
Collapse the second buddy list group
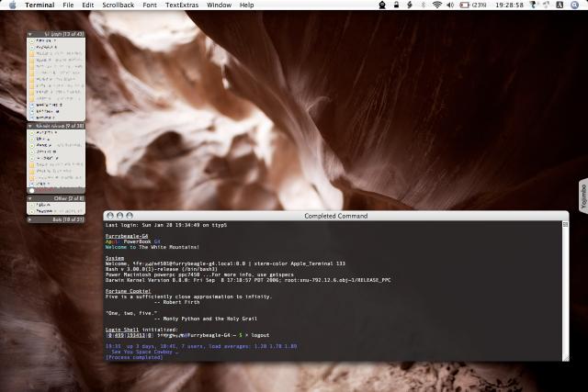pyautogui.click(x=30, y=126)
